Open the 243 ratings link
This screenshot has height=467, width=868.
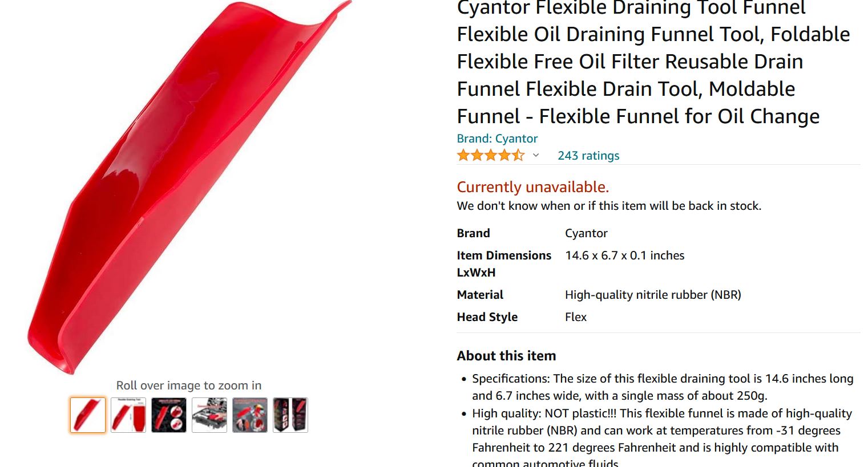588,156
